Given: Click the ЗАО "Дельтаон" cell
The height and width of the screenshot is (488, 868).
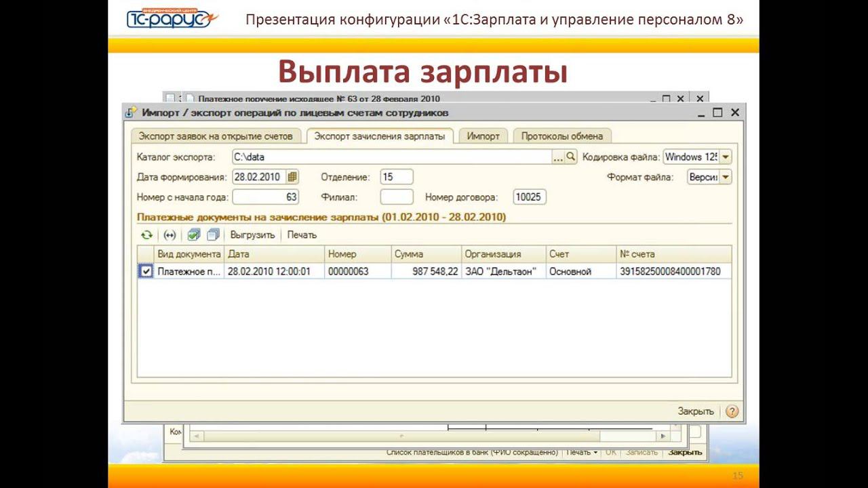Looking at the screenshot, I should point(504,272).
